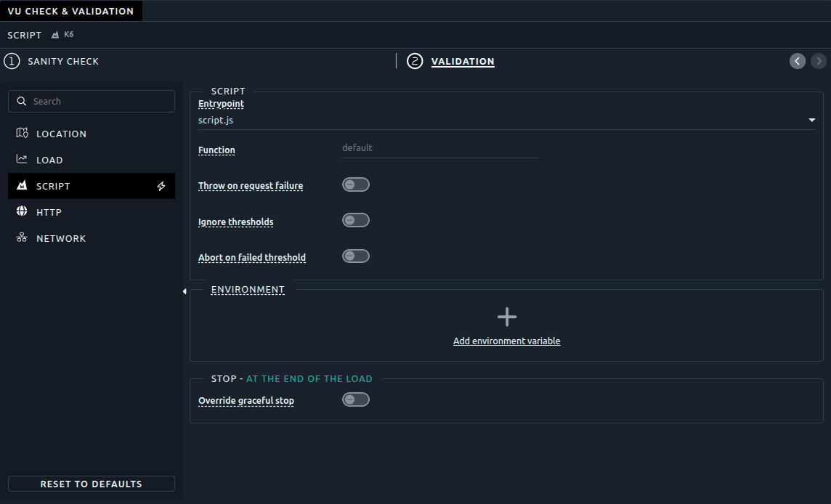Image resolution: width=831 pixels, height=504 pixels.
Task: Toggle Ignore thresholds switch
Action: point(356,221)
